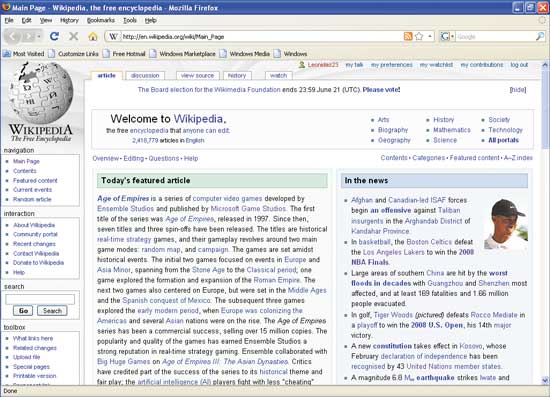550x397 pixels.
Task: Click inside the URL address field
Action: (x=261, y=36)
